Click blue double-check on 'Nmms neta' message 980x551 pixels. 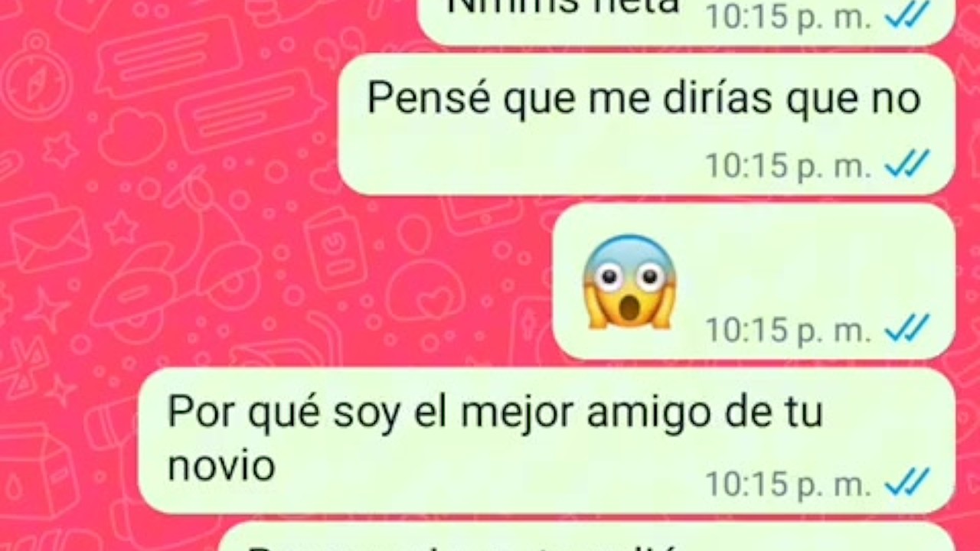(907, 15)
